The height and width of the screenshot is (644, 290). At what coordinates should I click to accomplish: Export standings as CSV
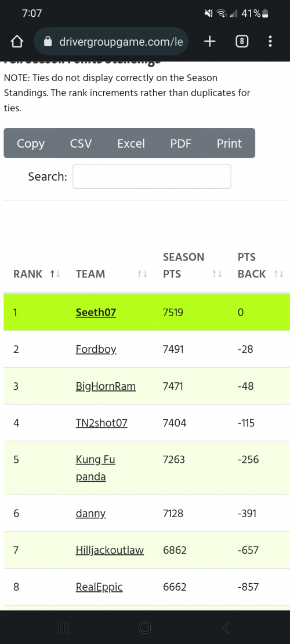click(x=81, y=144)
